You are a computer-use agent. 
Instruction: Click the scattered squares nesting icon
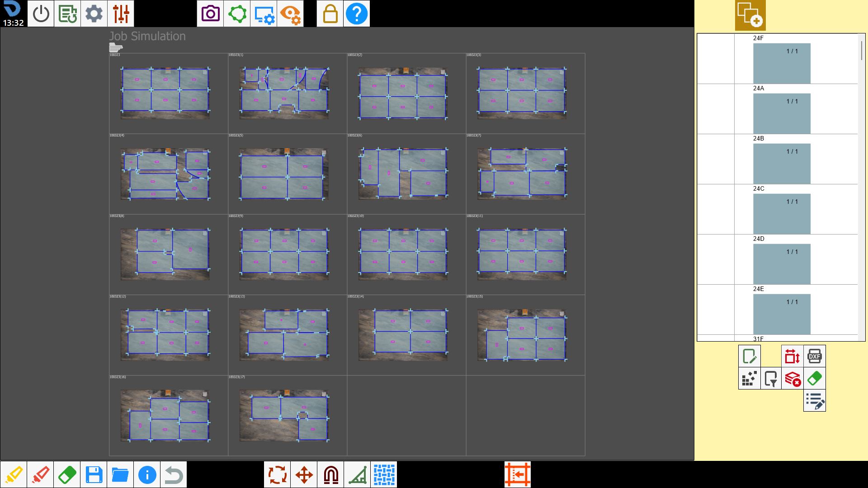click(x=750, y=378)
